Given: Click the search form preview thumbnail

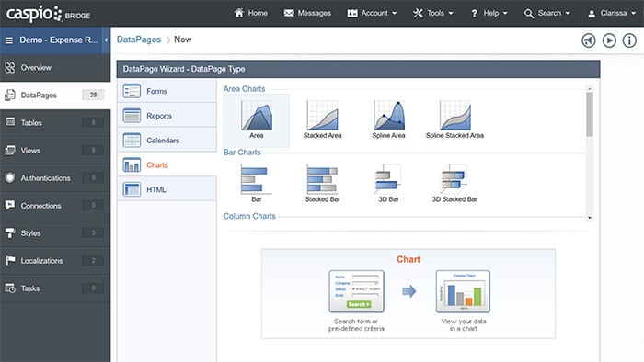Looking at the screenshot, I should point(357,291).
